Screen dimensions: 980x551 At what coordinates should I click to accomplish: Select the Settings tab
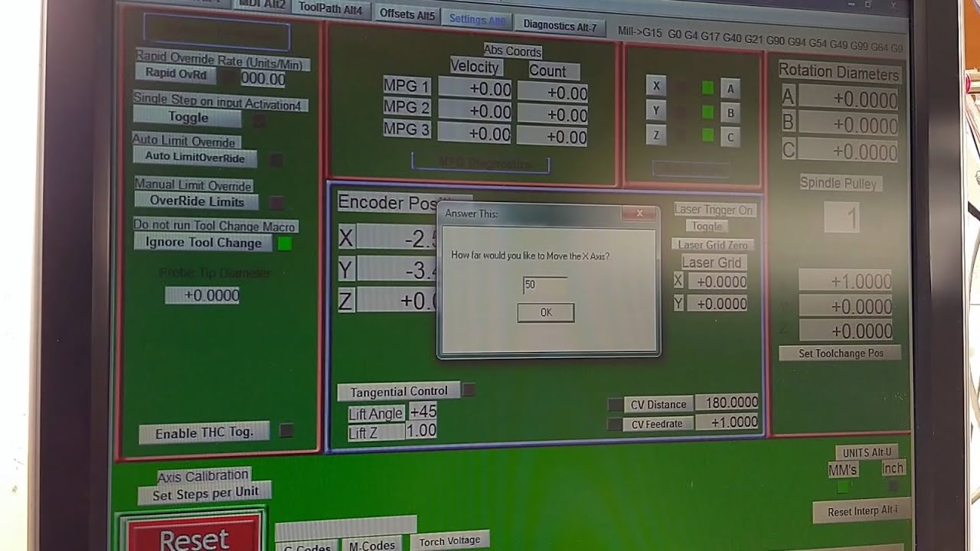[477, 19]
